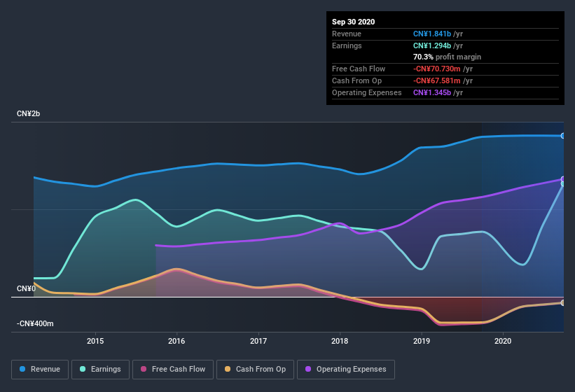Click the Operating Expenses label in tooltip
The image size is (575, 392).
367,92
